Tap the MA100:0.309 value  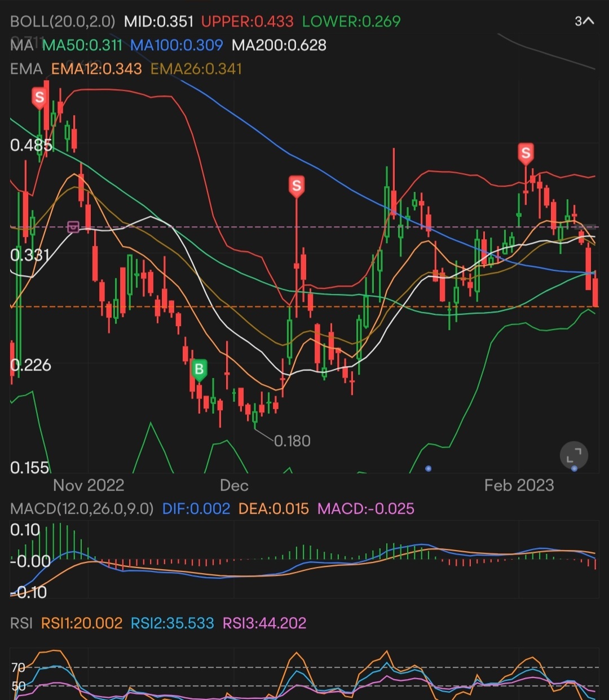177,45
